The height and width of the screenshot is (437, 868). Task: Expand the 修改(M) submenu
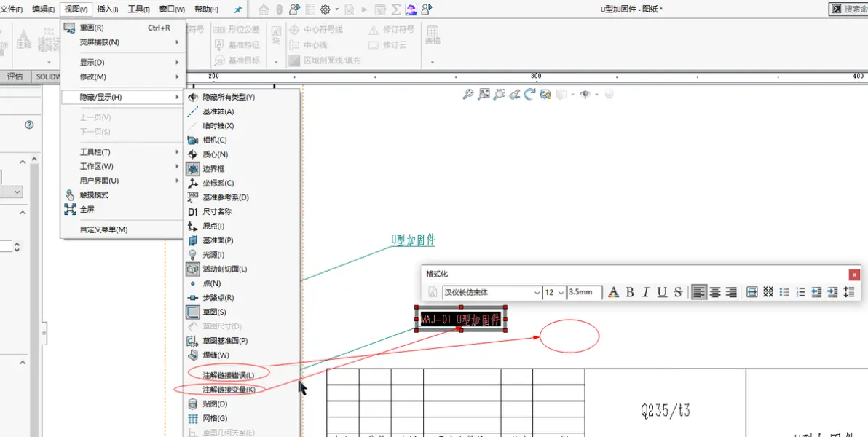(x=122, y=76)
